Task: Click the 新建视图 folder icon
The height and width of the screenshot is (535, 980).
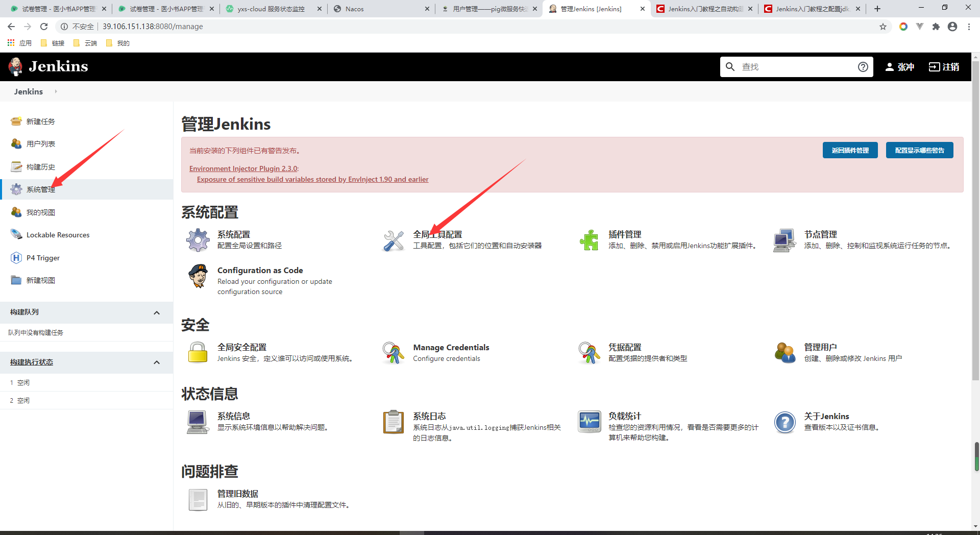Action: click(16, 280)
